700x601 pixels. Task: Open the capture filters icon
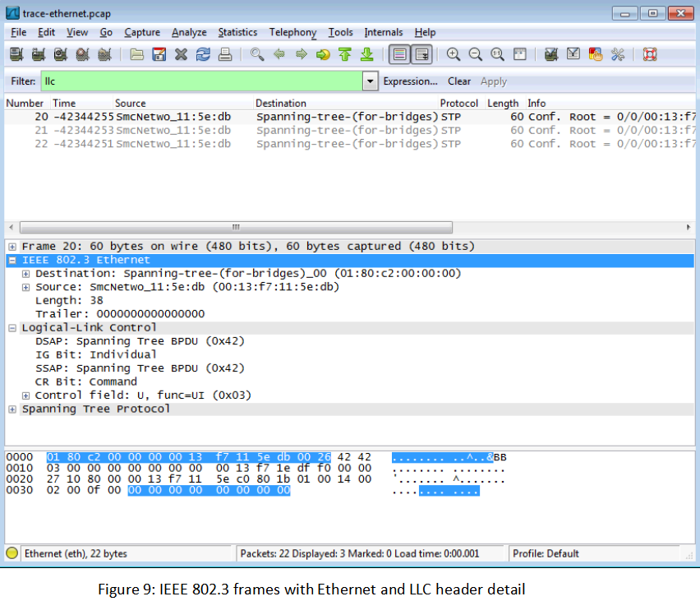551,54
